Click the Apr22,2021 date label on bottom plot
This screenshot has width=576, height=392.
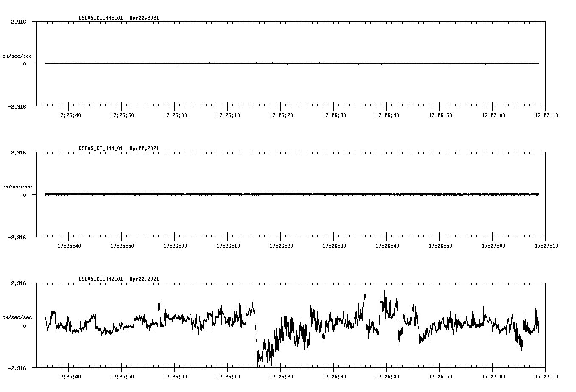point(144,280)
